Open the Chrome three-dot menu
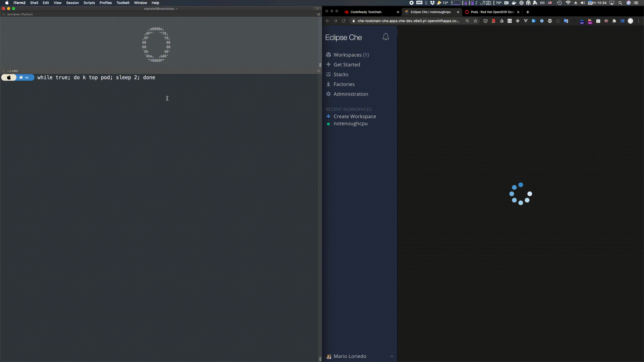Image resolution: width=644 pixels, height=362 pixels. [x=639, y=21]
